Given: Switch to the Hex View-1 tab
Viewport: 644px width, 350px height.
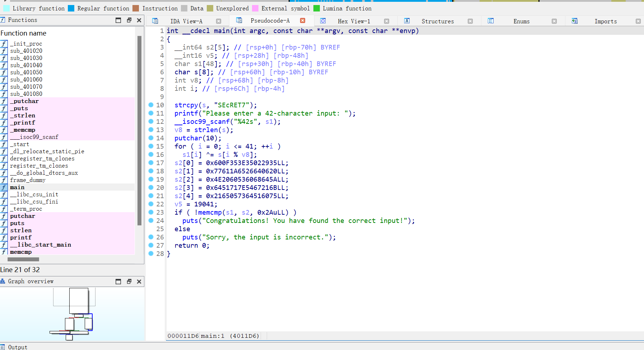Looking at the screenshot, I should [354, 21].
